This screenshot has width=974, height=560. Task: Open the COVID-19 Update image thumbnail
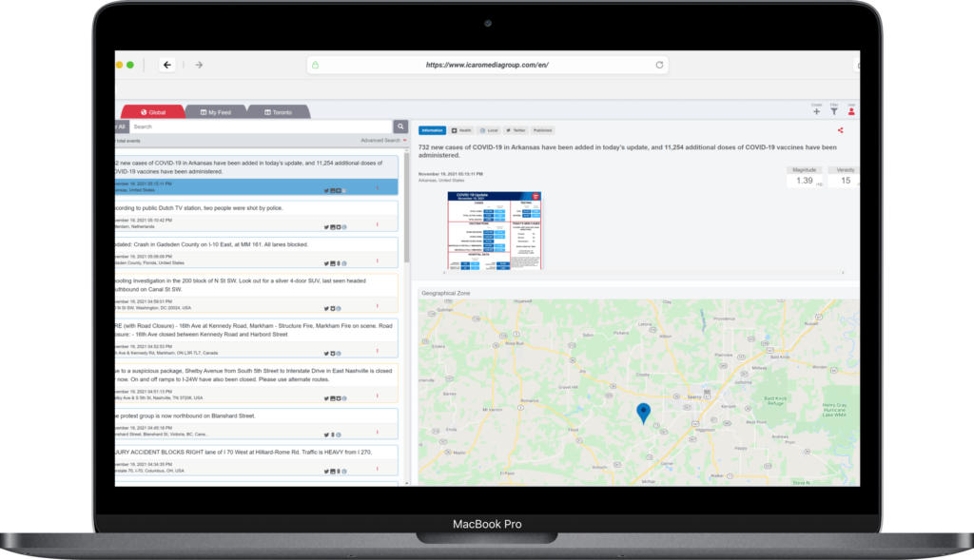tap(494, 229)
